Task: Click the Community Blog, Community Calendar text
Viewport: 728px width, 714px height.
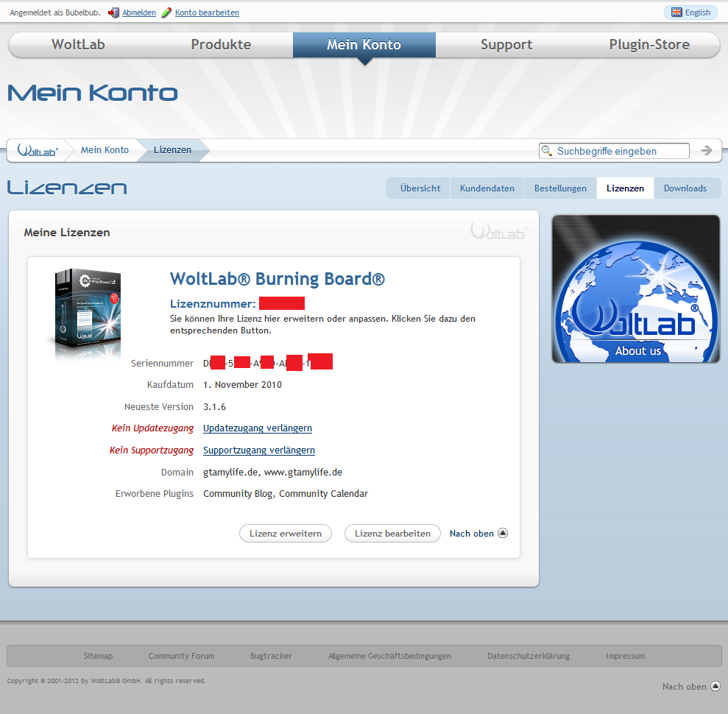Action: (x=286, y=493)
